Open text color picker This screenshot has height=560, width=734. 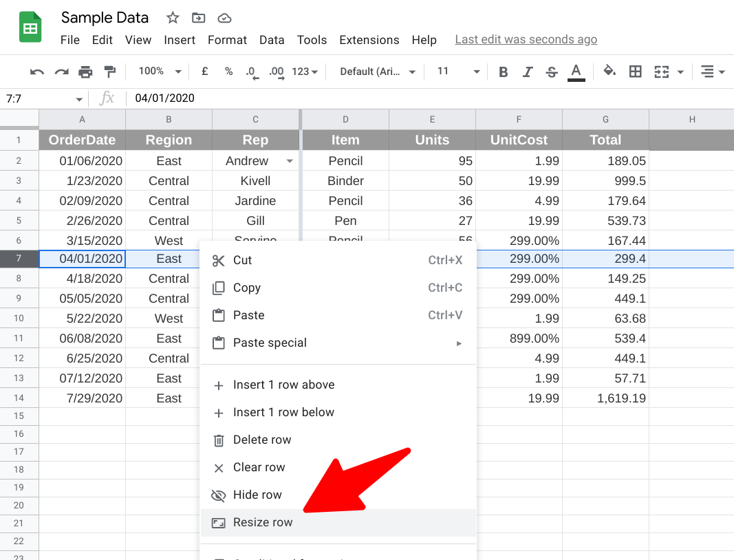576,72
